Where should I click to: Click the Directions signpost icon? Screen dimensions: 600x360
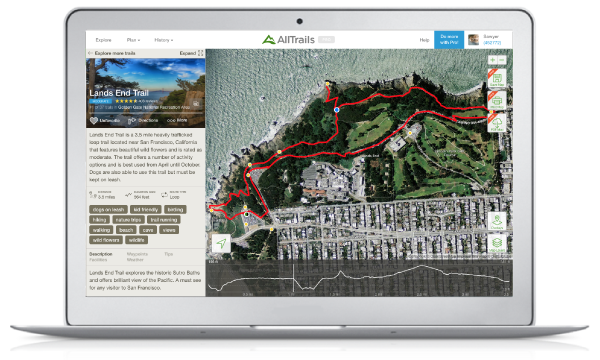pos(132,121)
